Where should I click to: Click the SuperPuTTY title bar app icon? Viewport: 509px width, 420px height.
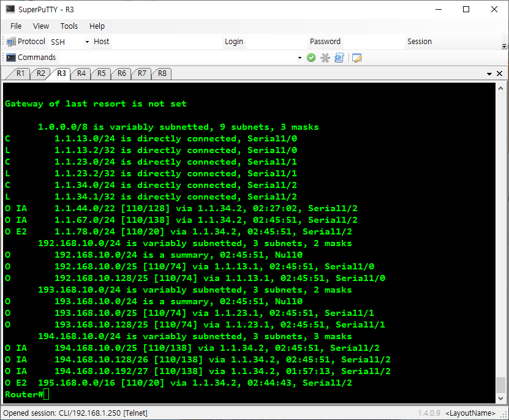click(x=10, y=9)
